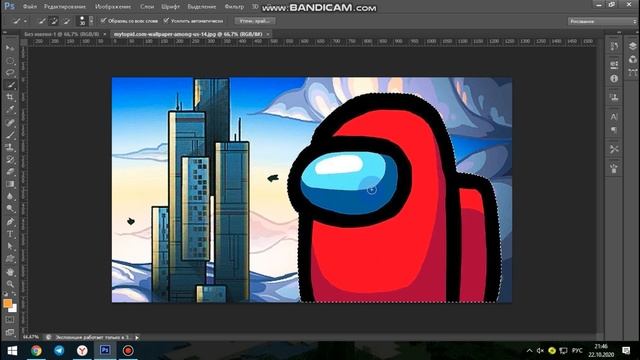Viewport: 640px width, 360px height.
Task: Close the among-us-14.jpg document tab
Action: [x=268, y=34]
